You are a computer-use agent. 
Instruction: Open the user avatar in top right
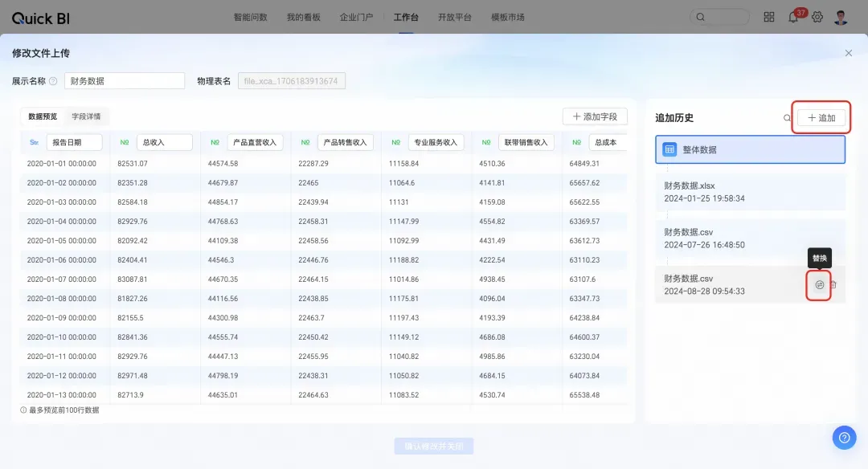(x=841, y=17)
